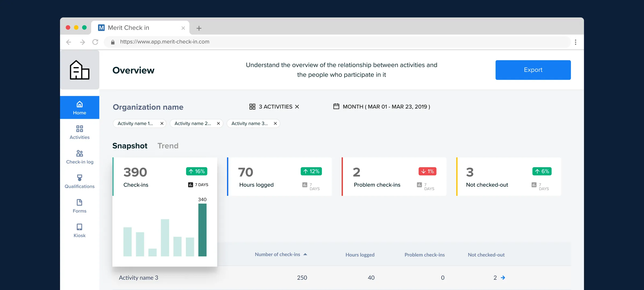Toggle 7 DAYS chart on Hours logged
The height and width of the screenshot is (290, 644).
coord(311,186)
